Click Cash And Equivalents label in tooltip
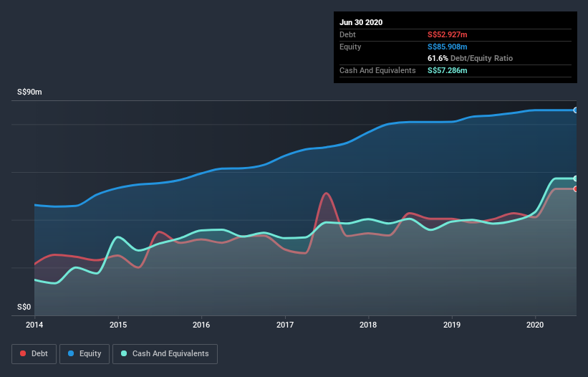The width and height of the screenshot is (588, 377). click(x=377, y=70)
